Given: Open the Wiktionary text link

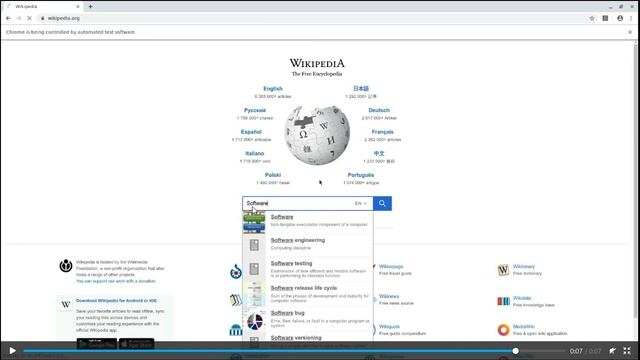Looking at the screenshot, I should pos(524,267).
